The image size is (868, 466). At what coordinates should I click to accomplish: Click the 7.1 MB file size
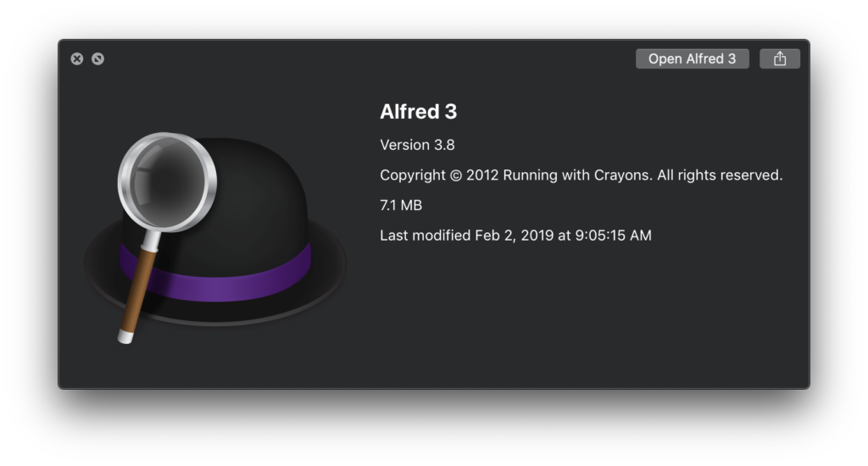tap(401, 205)
